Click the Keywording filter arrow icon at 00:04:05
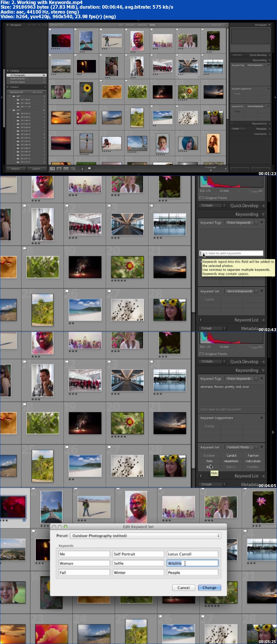The height and width of the screenshot is (644, 277). (263, 371)
